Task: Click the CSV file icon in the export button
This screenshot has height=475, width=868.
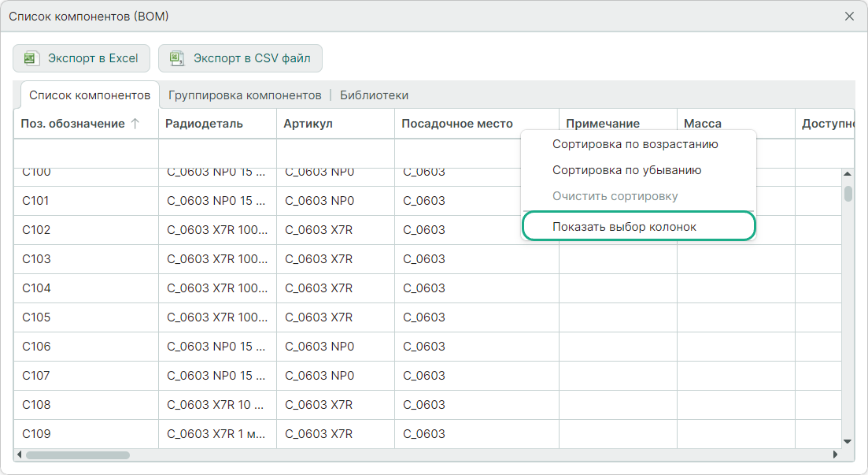Action: pos(177,58)
